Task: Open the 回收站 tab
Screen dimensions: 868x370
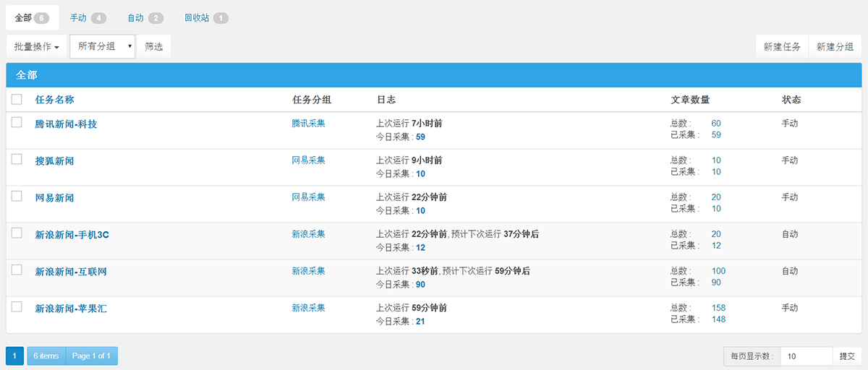Action: tap(205, 18)
